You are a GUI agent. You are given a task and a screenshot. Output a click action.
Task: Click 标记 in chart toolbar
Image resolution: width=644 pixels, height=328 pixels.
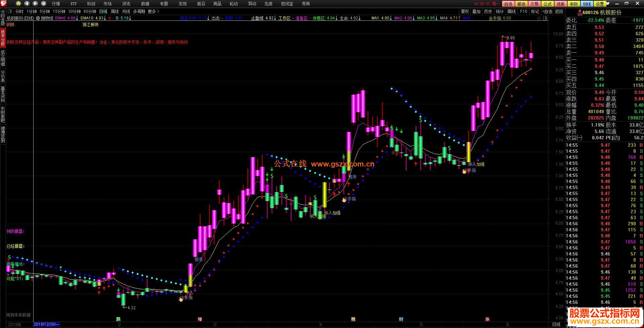(535, 11)
